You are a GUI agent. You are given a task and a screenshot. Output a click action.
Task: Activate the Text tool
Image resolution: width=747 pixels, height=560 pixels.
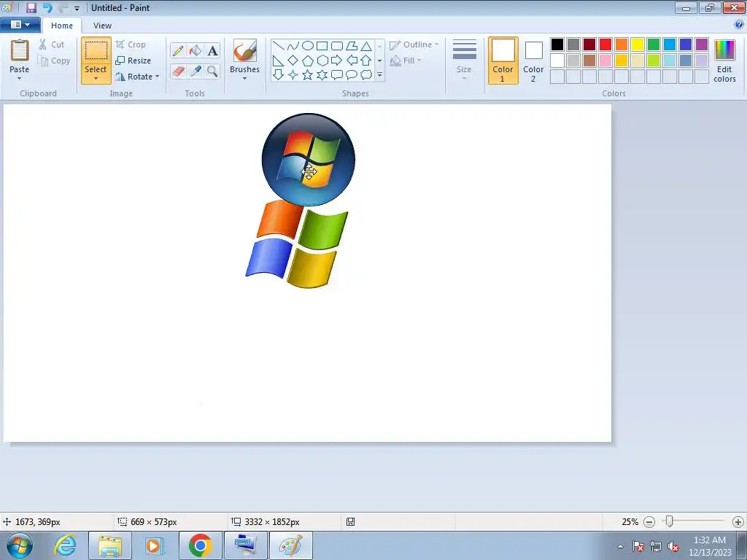[212, 50]
